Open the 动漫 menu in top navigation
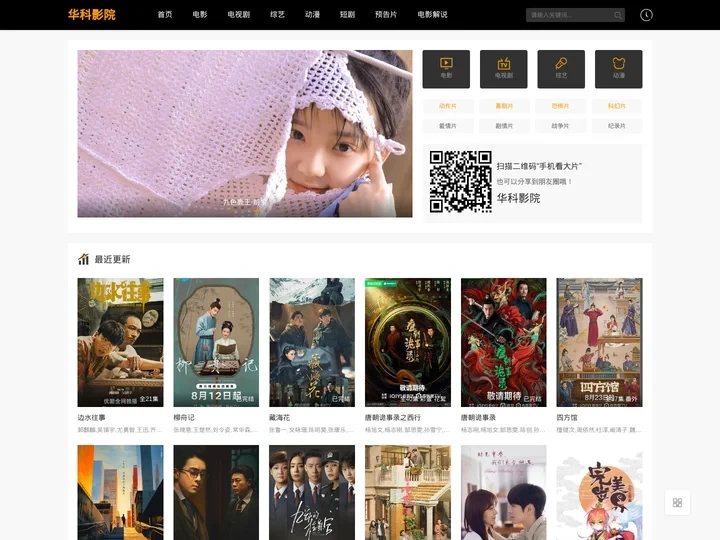The width and height of the screenshot is (720, 540). tap(312, 15)
